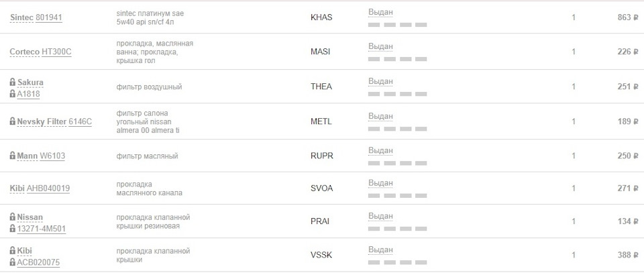Open Mann part W6103

pos(52,156)
